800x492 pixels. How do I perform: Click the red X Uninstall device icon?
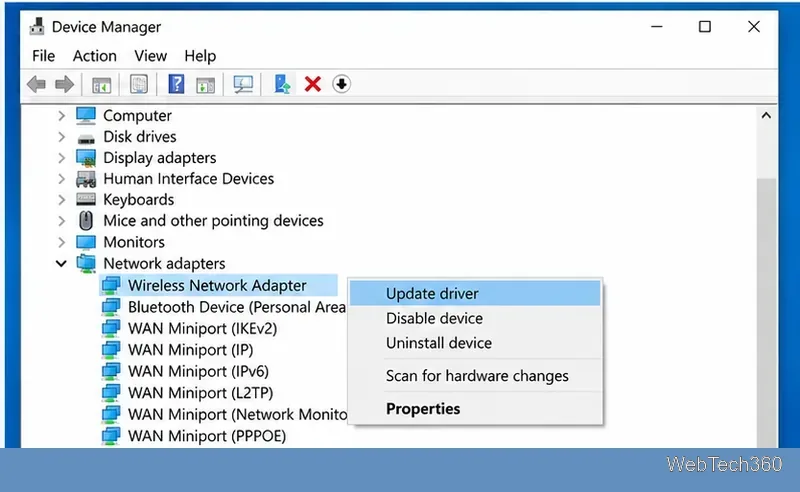pos(313,84)
